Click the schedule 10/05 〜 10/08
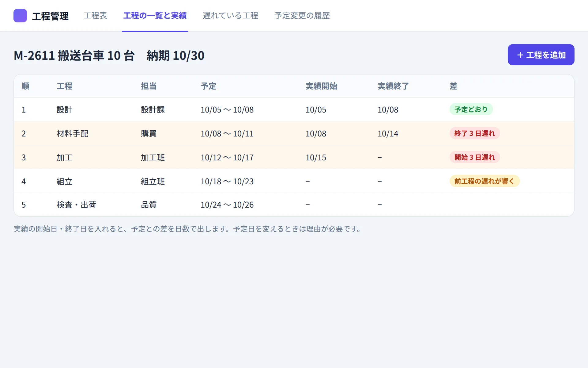This screenshot has height=368, width=588. 227,109
